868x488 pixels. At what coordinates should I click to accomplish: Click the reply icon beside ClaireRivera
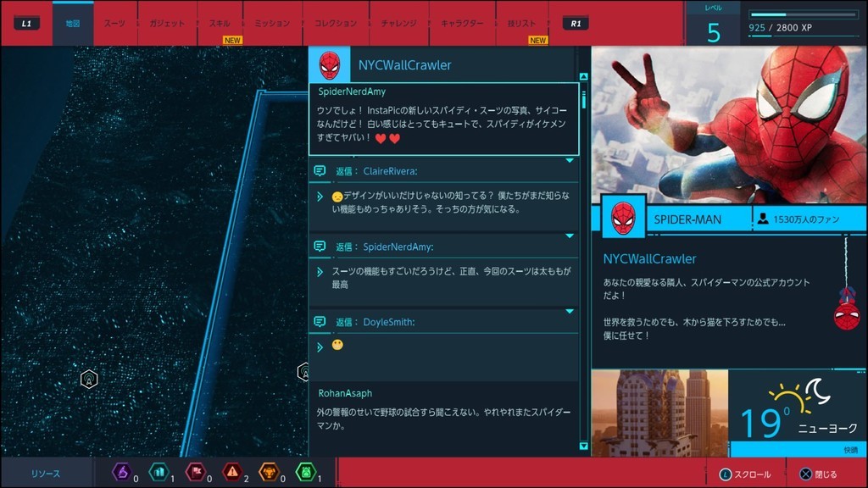click(320, 171)
